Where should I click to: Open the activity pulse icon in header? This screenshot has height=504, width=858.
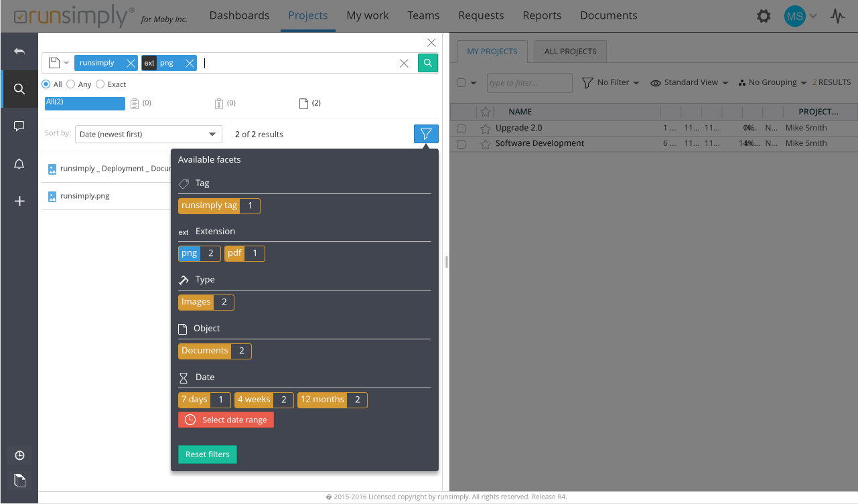point(837,16)
